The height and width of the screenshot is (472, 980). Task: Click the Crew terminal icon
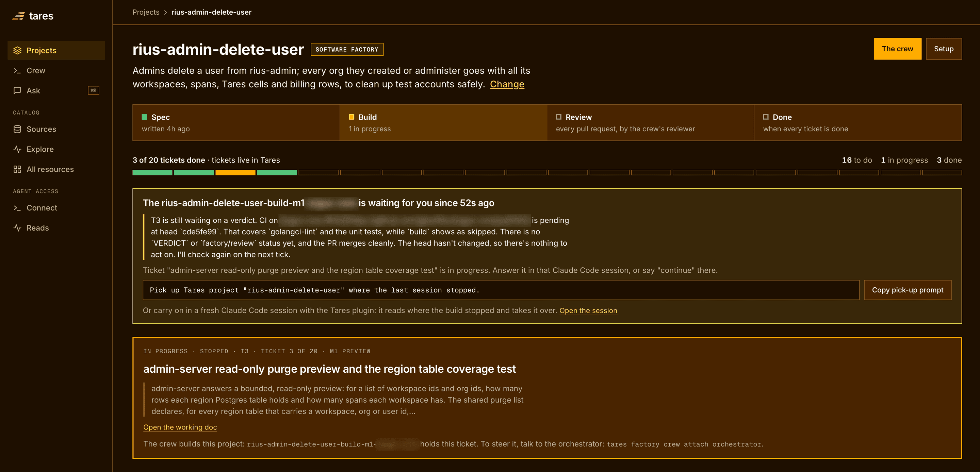point(17,70)
